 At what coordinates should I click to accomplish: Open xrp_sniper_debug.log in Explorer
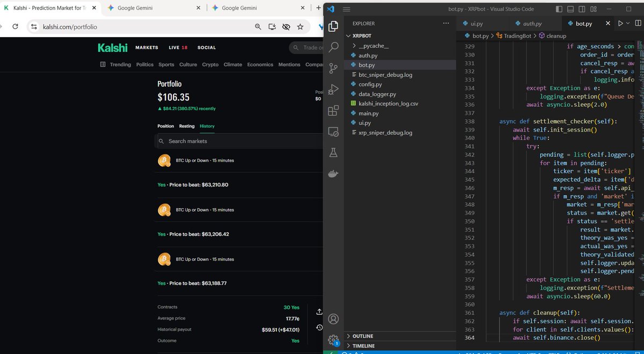(385, 132)
